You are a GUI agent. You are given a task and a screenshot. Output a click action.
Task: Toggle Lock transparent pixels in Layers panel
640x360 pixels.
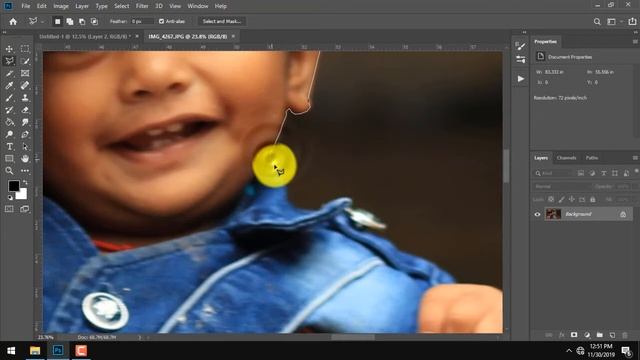coord(551,199)
